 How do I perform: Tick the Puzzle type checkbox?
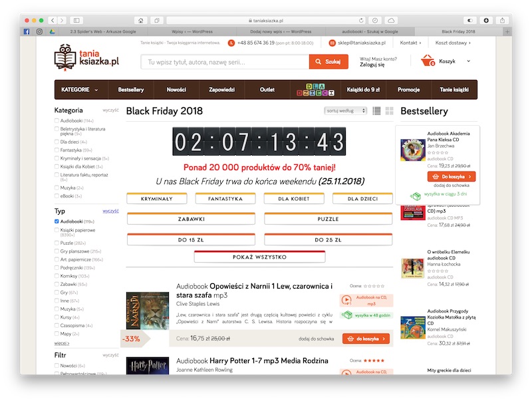tap(57, 243)
